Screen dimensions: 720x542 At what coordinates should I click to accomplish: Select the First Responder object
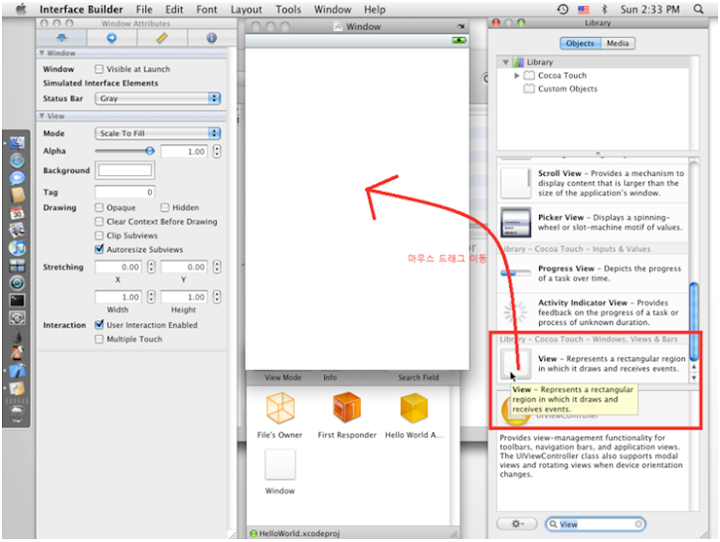pos(347,408)
